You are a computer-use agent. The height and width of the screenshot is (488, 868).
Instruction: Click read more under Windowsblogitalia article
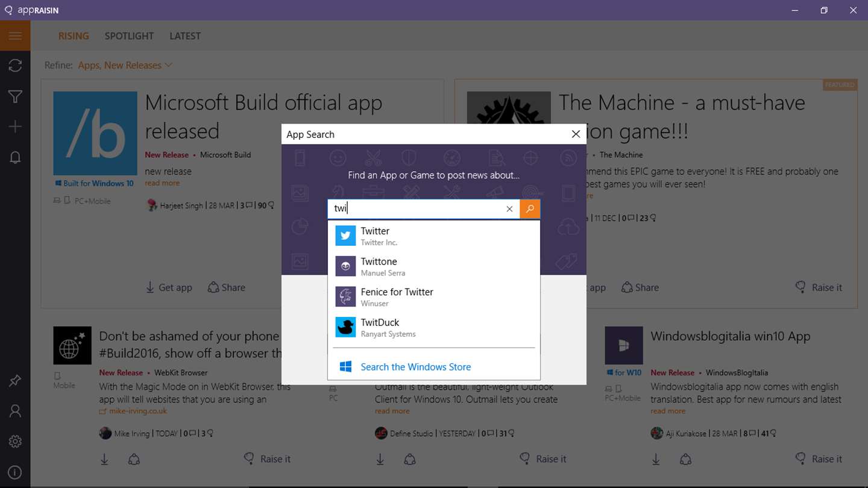click(668, 411)
